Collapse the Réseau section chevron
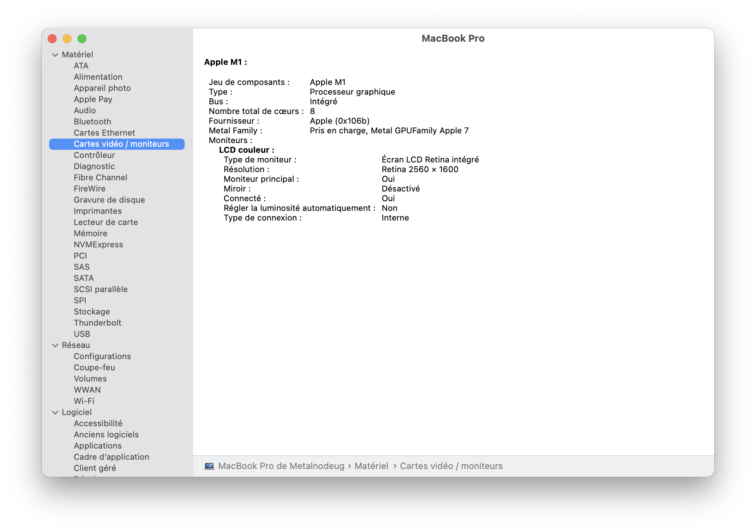Screen dimensions: 756x532 [x=55, y=345]
